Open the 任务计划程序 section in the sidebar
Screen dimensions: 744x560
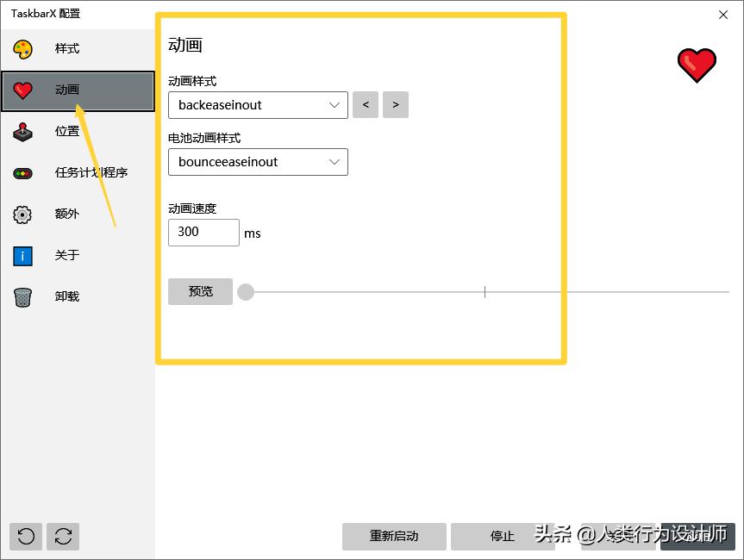pos(89,172)
